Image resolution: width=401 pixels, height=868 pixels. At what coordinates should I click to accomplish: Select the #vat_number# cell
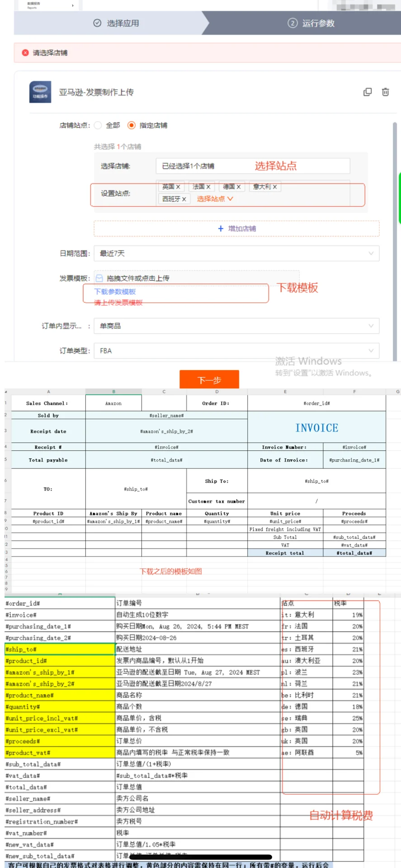point(60,833)
